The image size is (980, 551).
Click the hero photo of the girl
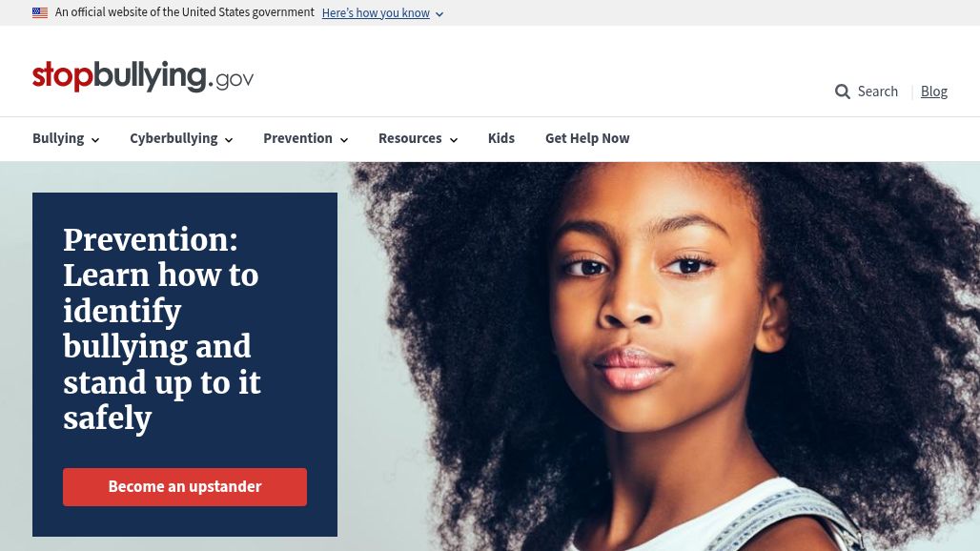[x=663, y=357]
